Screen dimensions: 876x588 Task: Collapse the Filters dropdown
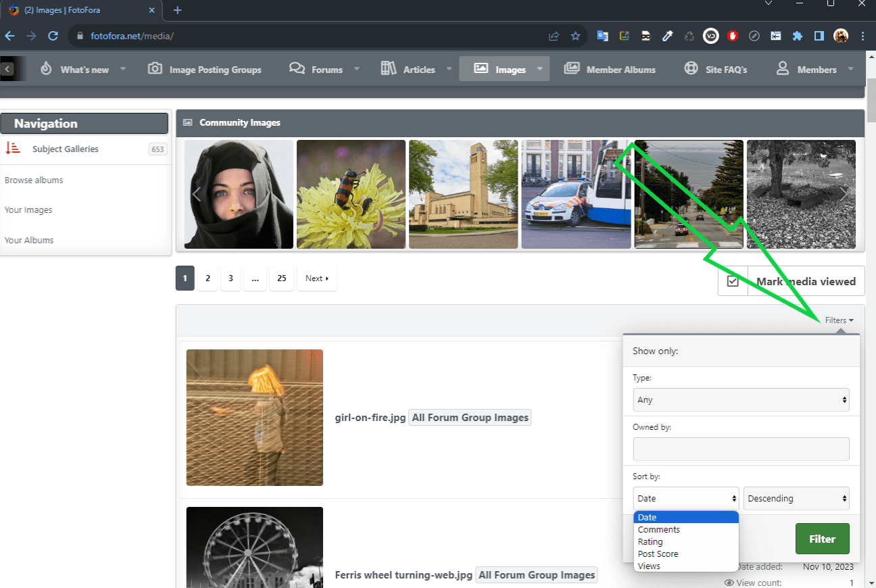pyautogui.click(x=839, y=320)
